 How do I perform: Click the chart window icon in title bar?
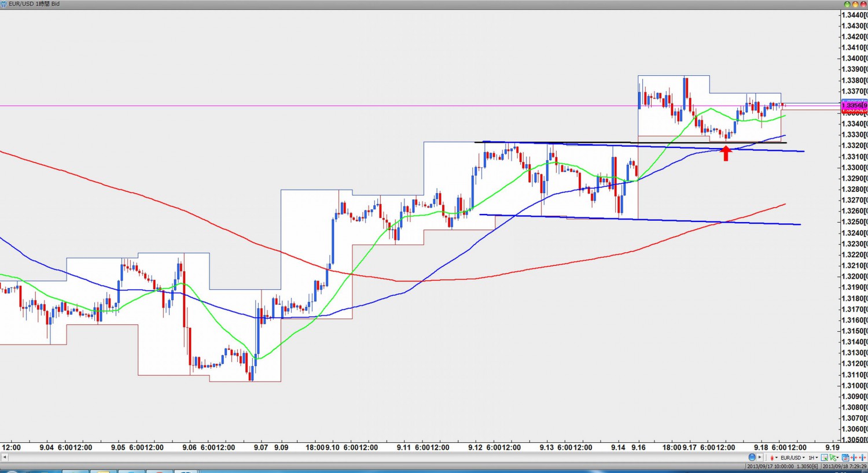click(x=4, y=4)
